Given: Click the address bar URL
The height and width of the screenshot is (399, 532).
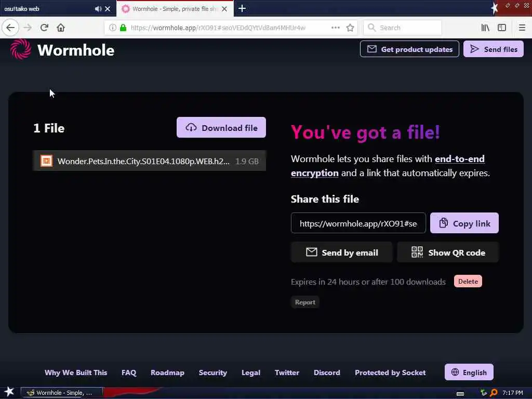Looking at the screenshot, I should [218, 28].
